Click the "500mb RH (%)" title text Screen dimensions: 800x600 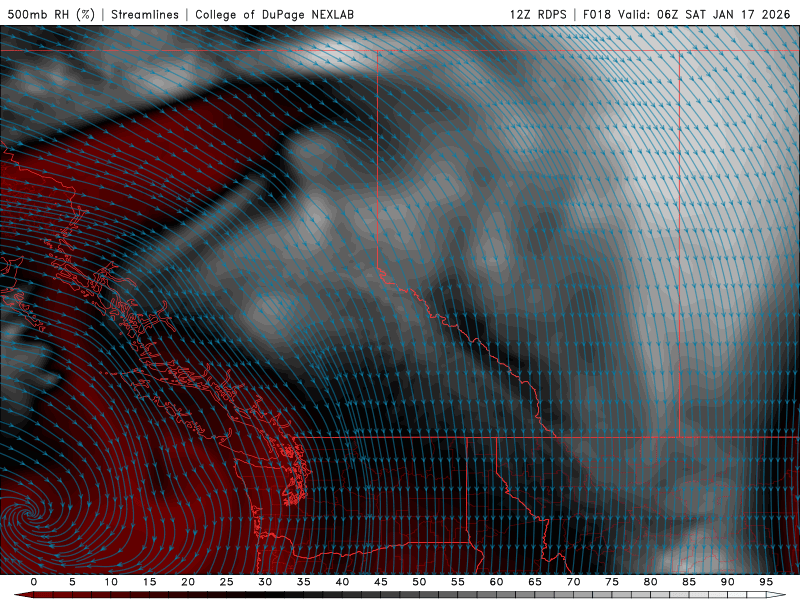pos(51,14)
